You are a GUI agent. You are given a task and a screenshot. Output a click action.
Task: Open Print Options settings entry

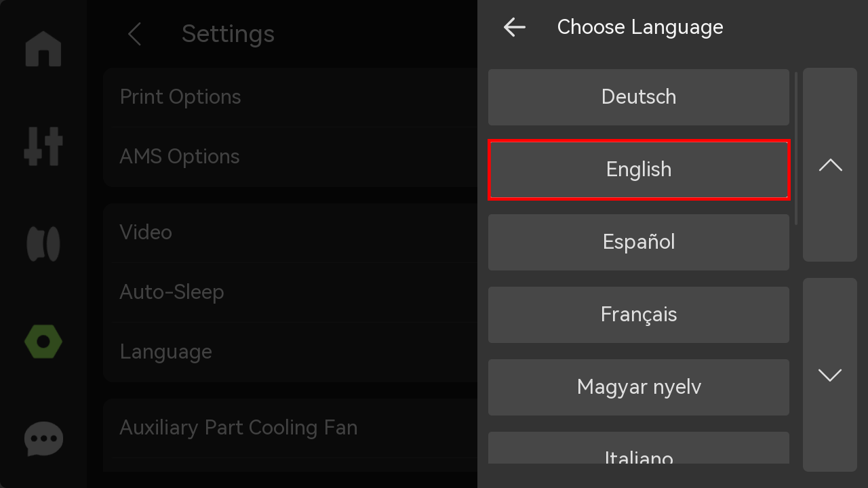(290, 97)
